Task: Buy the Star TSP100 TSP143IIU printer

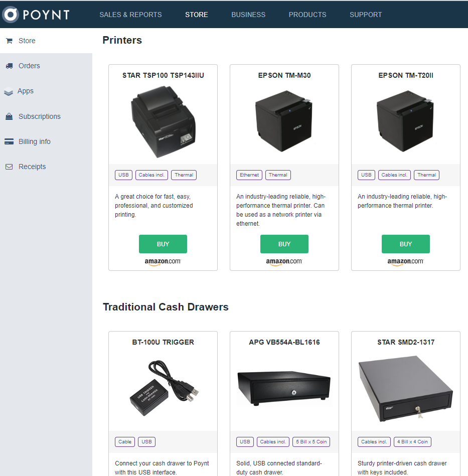Action: tap(163, 244)
